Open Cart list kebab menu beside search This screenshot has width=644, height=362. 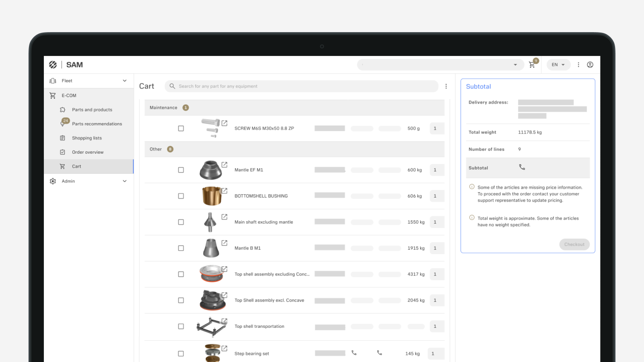pyautogui.click(x=446, y=86)
